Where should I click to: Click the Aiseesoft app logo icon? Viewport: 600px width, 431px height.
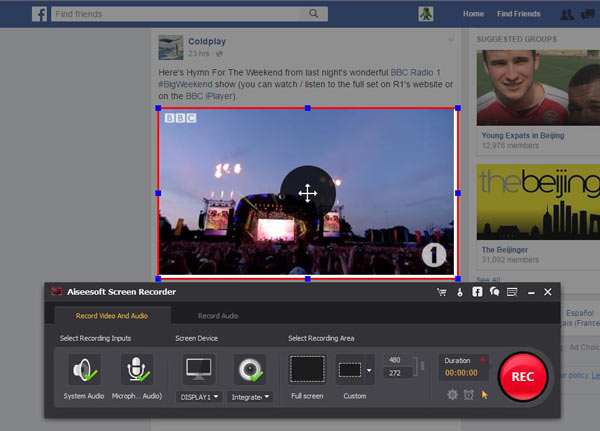coord(57,291)
